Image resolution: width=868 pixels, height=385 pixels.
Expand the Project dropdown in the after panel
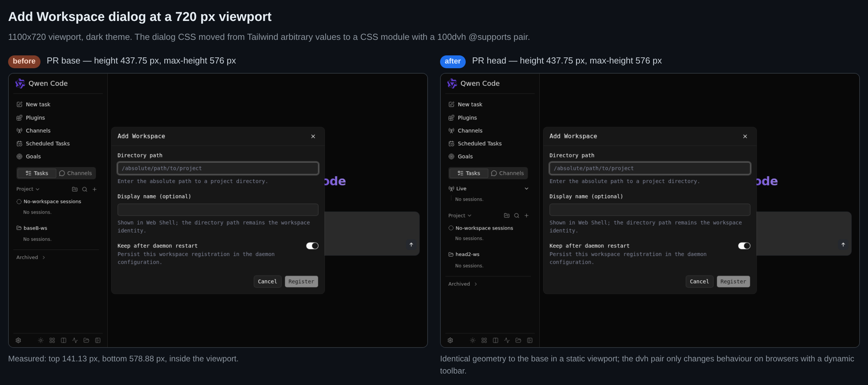pyautogui.click(x=460, y=215)
